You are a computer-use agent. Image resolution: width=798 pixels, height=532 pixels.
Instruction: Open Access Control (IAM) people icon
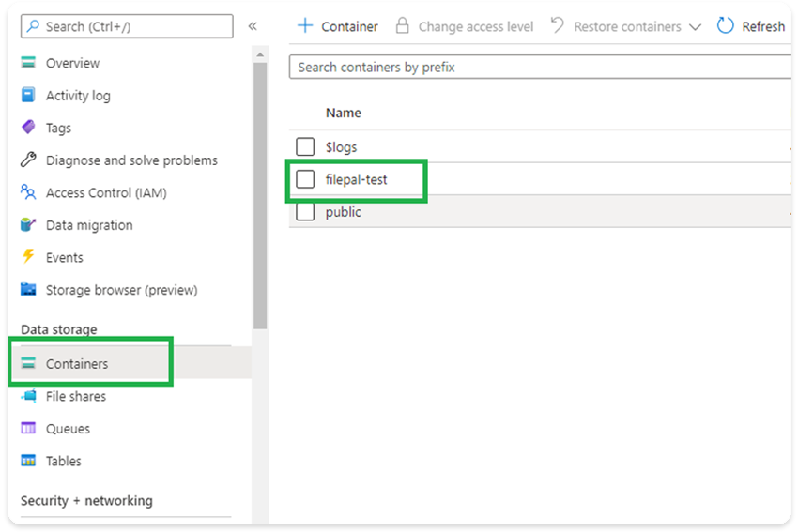28,192
